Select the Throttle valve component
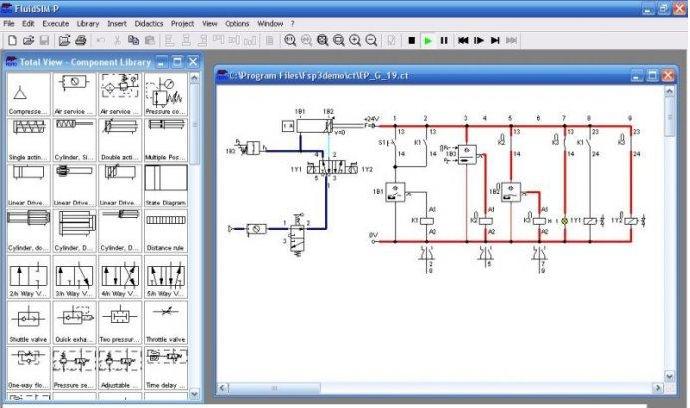This screenshot has width=690, height=408. (165, 322)
